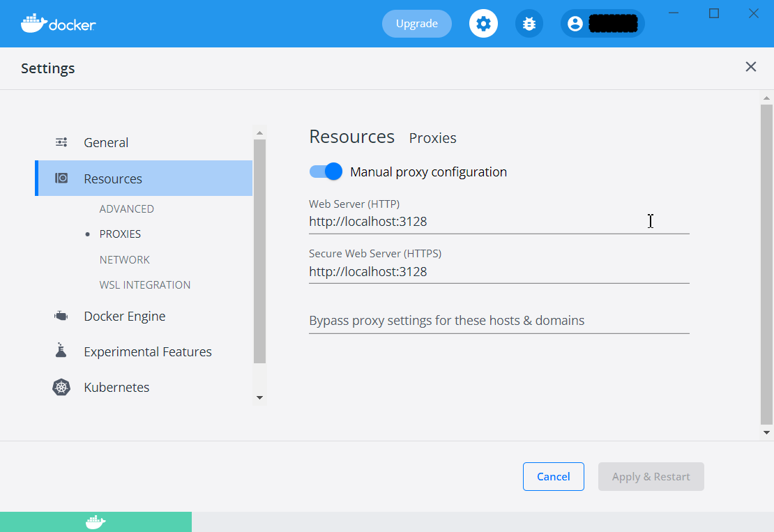
Task: Click the main panel scrollbar thumb
Action: click(x=766, y=264)
